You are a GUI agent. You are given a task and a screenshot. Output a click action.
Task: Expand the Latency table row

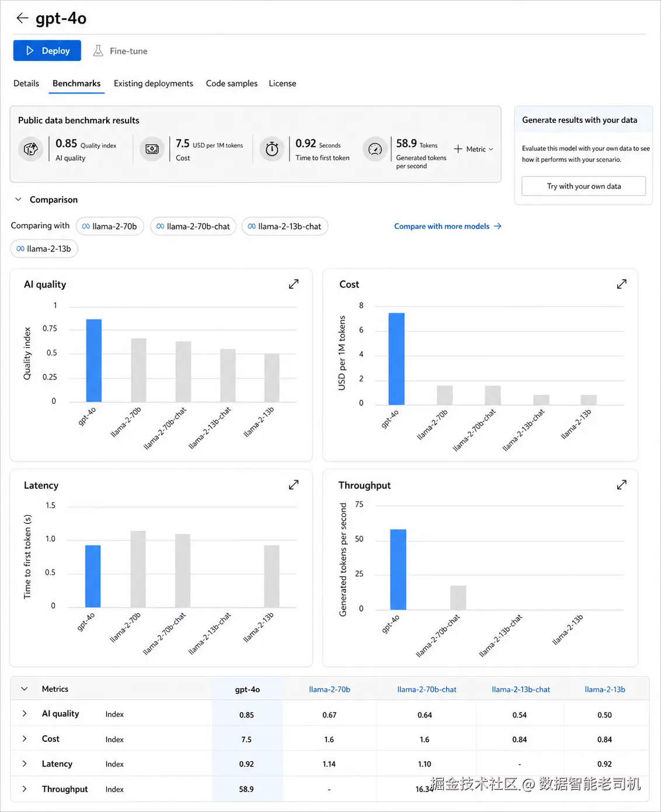(x=25, y=764)
